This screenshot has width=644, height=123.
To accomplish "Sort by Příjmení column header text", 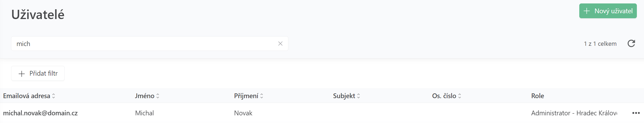I will coord(246,96).
